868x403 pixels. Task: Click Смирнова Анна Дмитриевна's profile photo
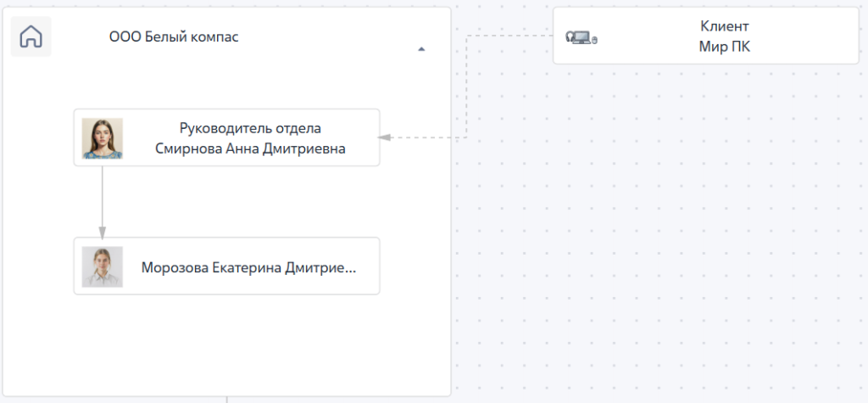[103, 138]
